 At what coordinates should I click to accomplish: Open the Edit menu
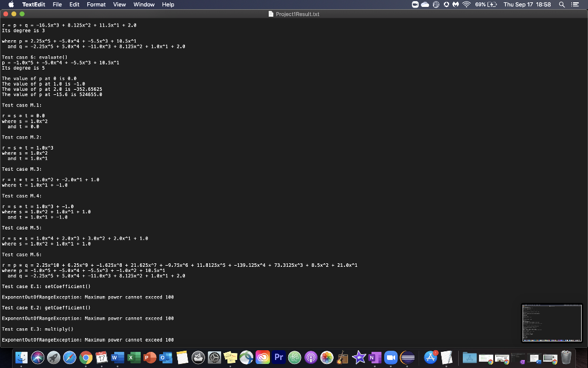point(74,5)
